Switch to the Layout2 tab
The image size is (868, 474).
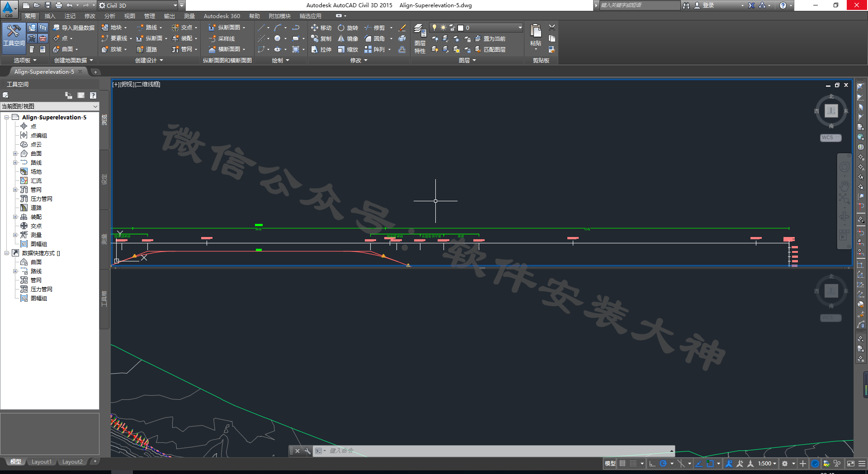(72, 462)
